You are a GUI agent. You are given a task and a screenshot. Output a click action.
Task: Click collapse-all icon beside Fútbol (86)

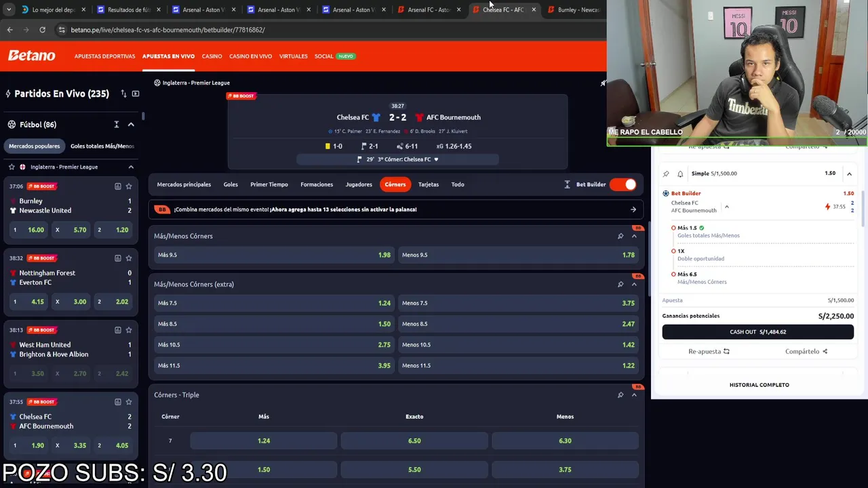click(117, 125)
